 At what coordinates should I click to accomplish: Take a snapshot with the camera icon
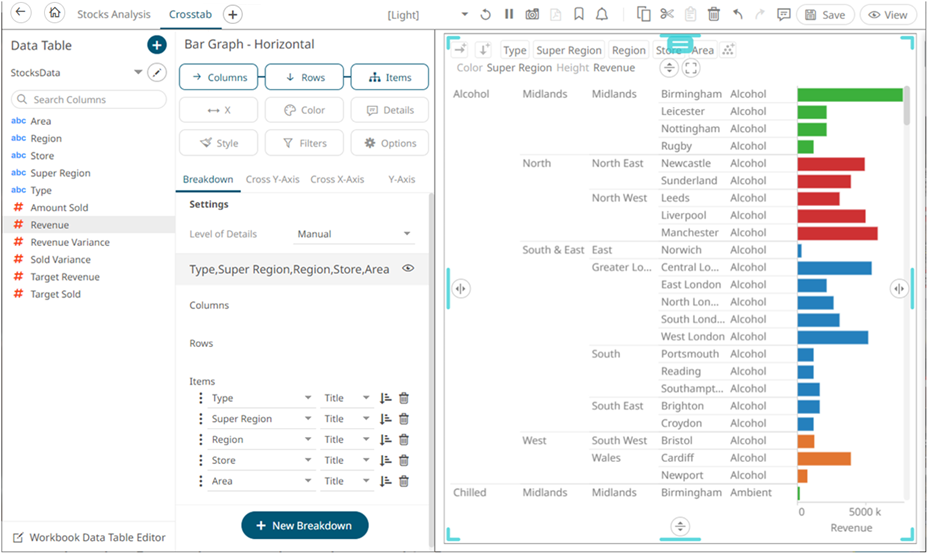pos(532,14)
